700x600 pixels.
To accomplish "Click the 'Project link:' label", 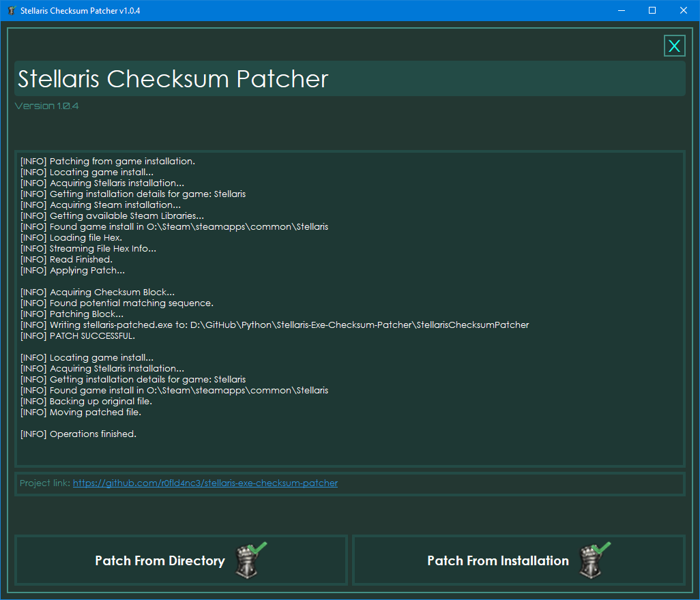I will (44, 483).
